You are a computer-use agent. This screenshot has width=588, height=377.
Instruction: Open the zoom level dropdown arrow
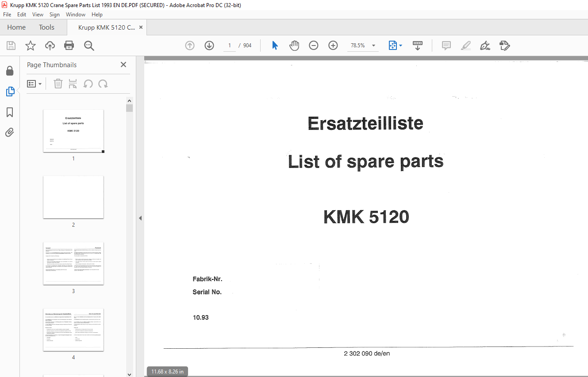click(x=373, y=46)
